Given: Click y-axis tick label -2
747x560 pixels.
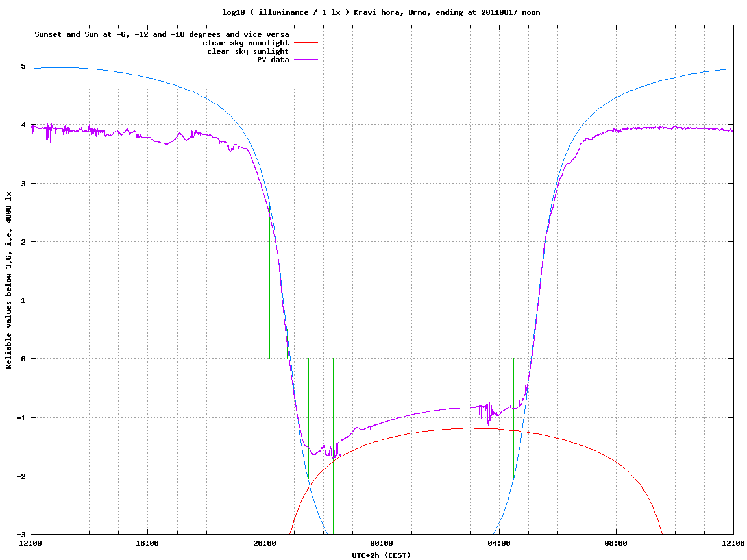Looking at the screenshot, I should click(x=21, y=476).
